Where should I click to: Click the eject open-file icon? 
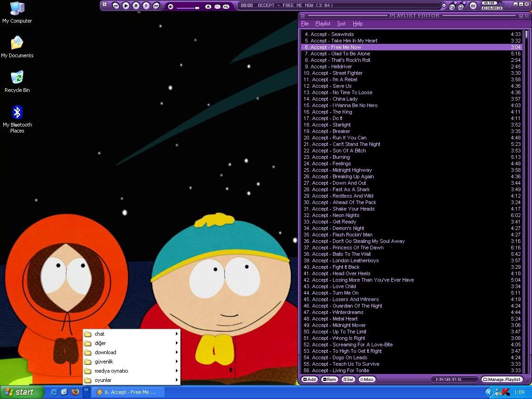[x=208, y=6]
